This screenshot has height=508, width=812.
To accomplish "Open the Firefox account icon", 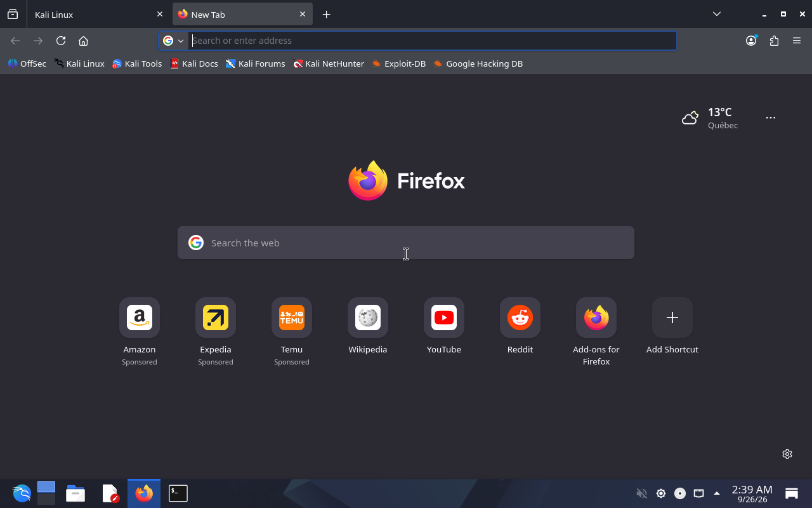I will click(x=751, y=41).
